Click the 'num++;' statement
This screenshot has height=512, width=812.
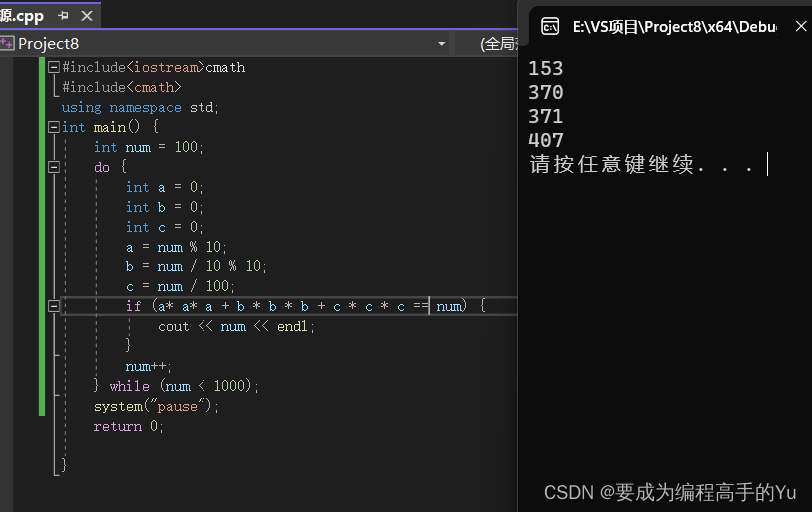pyautogui.click(x=148, y=367)
